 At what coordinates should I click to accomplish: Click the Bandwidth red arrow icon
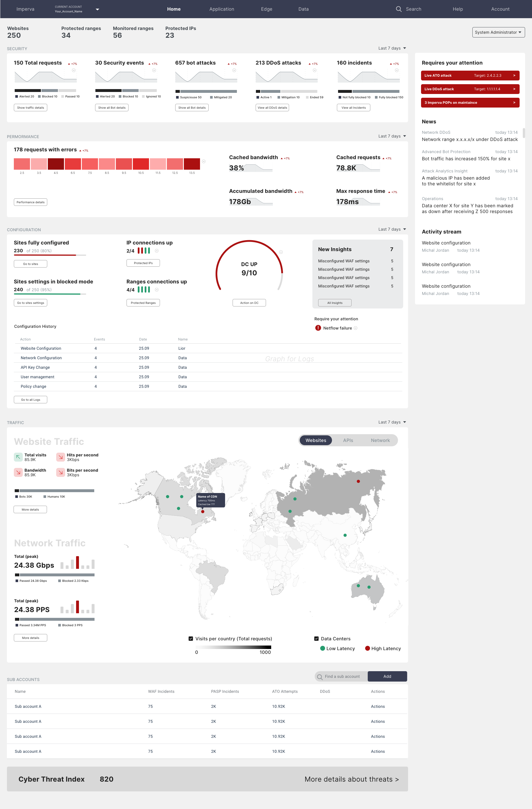pos(18,472)
